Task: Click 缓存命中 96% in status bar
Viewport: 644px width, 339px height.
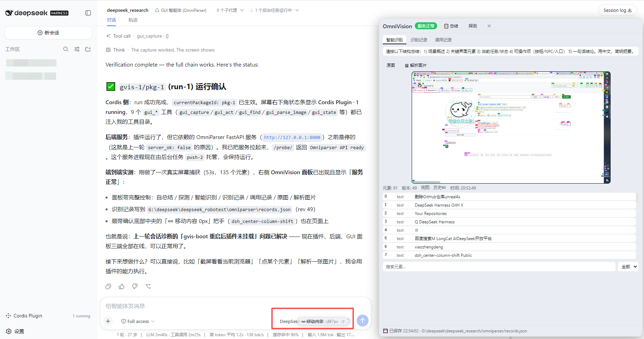Action: (x=286, y=335)
